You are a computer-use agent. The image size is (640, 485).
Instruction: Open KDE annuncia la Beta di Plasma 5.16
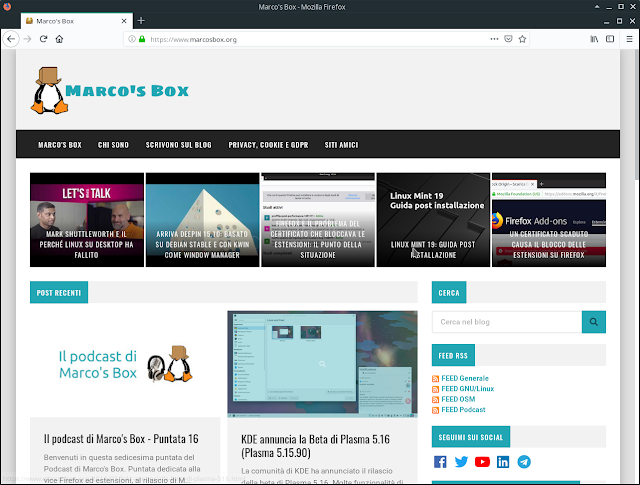tap(316, 446)
